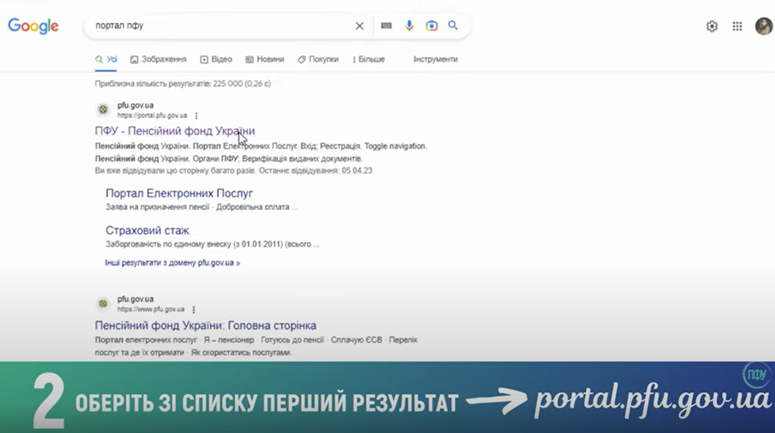Switch to the Зображення tab
Image resolution: width=775 pixels, height=433 pixels.
click(x=158, y=60)
